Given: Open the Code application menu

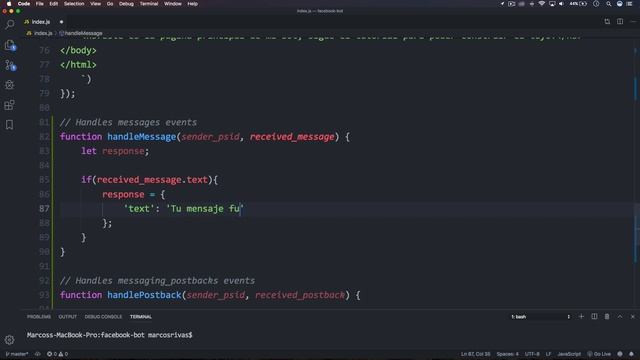Looking at the screenshot, I should coord(24,4).
